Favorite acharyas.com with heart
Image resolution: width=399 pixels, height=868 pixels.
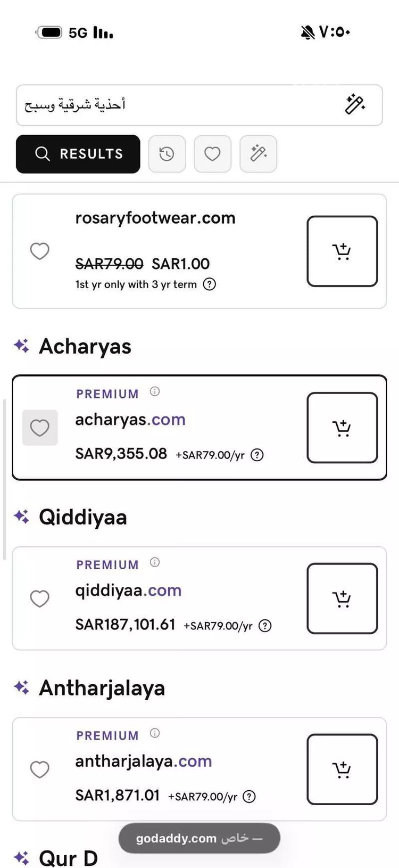(39, 428)
